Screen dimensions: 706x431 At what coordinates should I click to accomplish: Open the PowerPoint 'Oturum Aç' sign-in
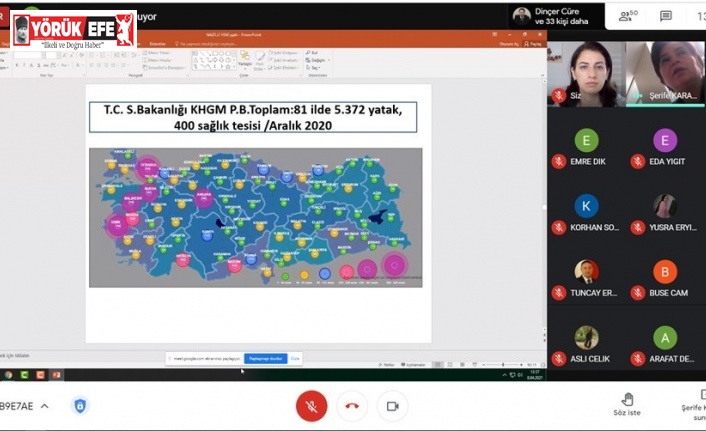coord(508,44)
